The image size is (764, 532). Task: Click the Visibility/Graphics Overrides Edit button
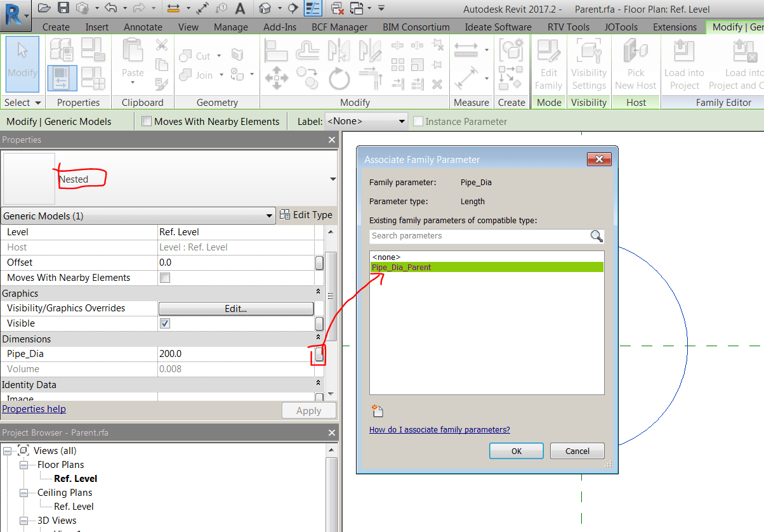(235, 308)
